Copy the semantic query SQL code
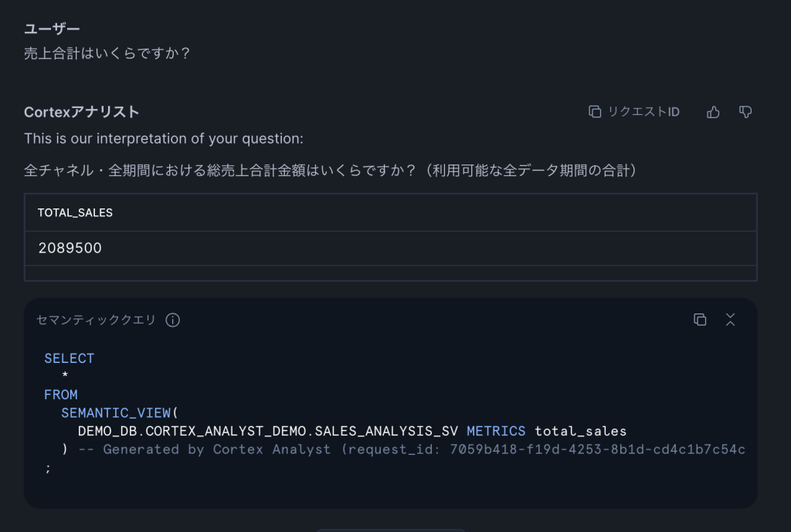Screen dimensions: 791x532 point(700,320)
